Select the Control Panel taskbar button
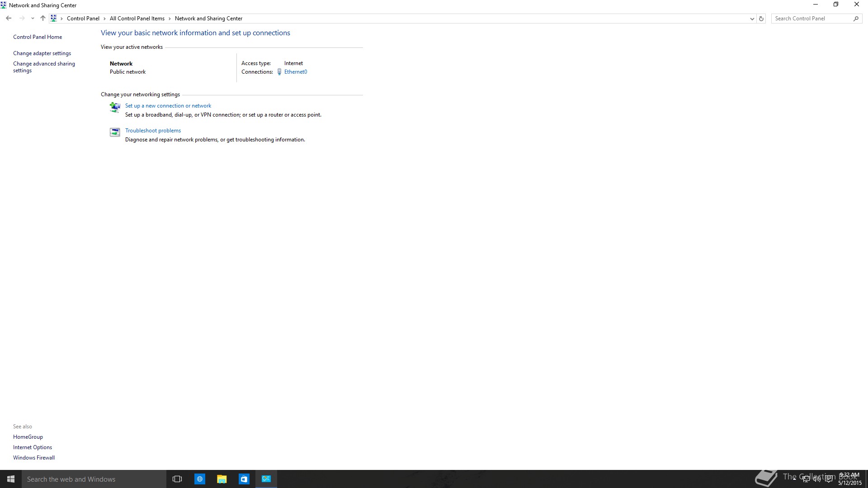868x488 pixels. click(x=266, y=479)
